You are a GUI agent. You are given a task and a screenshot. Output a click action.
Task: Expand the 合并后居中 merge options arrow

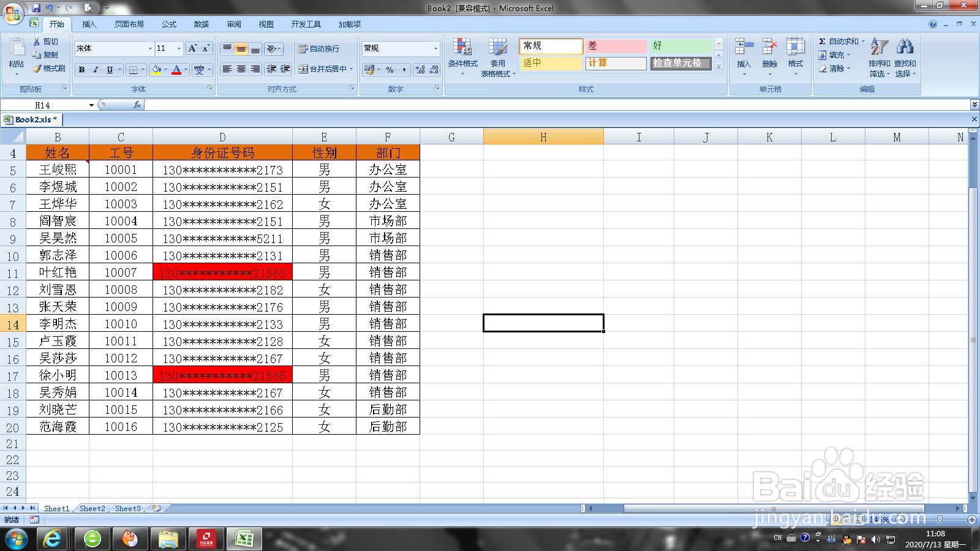click(x=352, y=69)
